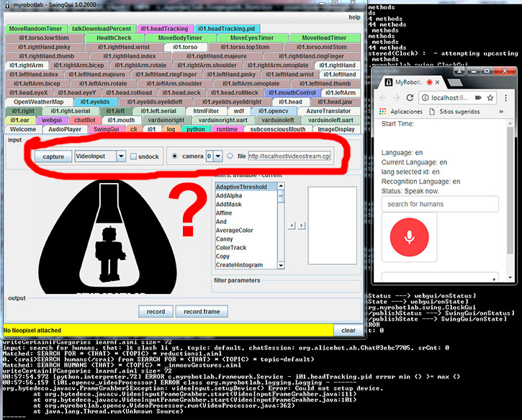Open the camera index dropdown
The width and height of the screenshot is (522, 420).
[217, 156]
